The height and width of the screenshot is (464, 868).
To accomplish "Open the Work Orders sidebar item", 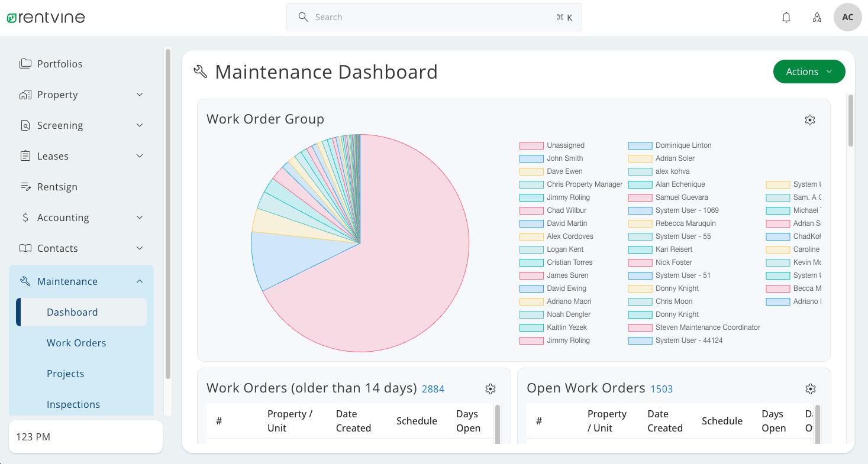I will (x=76, y=343).
